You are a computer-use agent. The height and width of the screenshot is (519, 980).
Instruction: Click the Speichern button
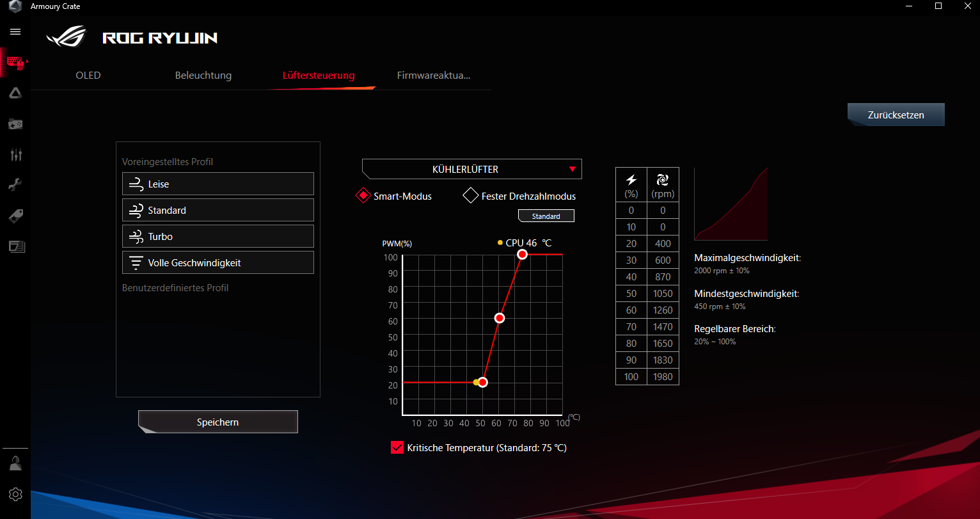pyautogui.click(x=218, y=422)
